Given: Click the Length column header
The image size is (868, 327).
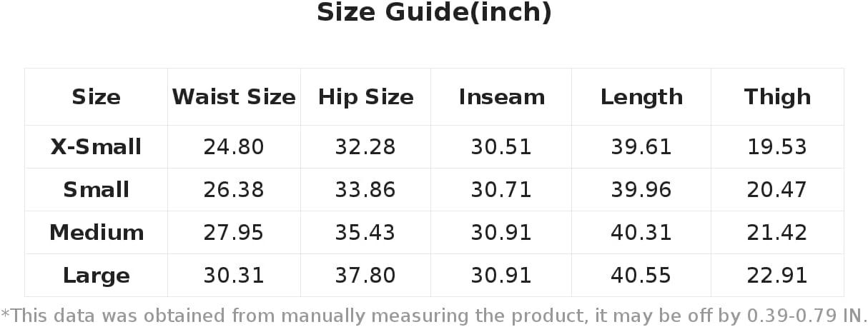Looking at the screenshot, I should 641,97.
